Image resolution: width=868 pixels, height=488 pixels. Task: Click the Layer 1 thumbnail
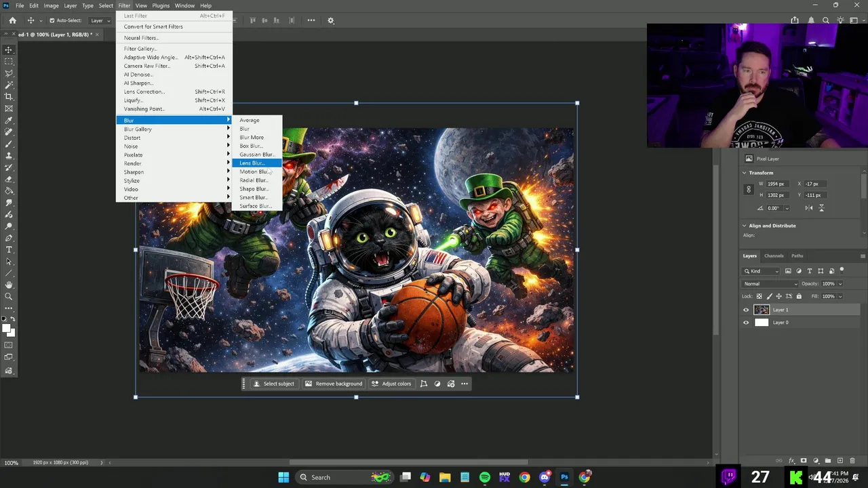pos(762,310)
